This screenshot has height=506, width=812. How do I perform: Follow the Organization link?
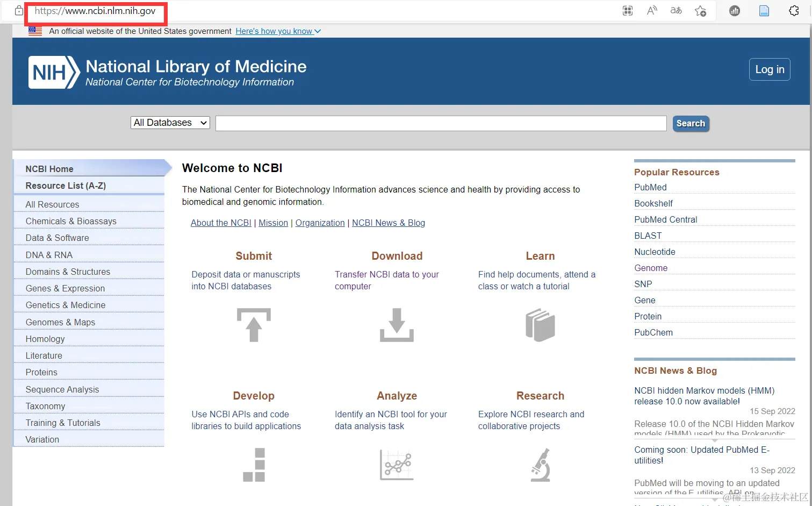point(320,223)
